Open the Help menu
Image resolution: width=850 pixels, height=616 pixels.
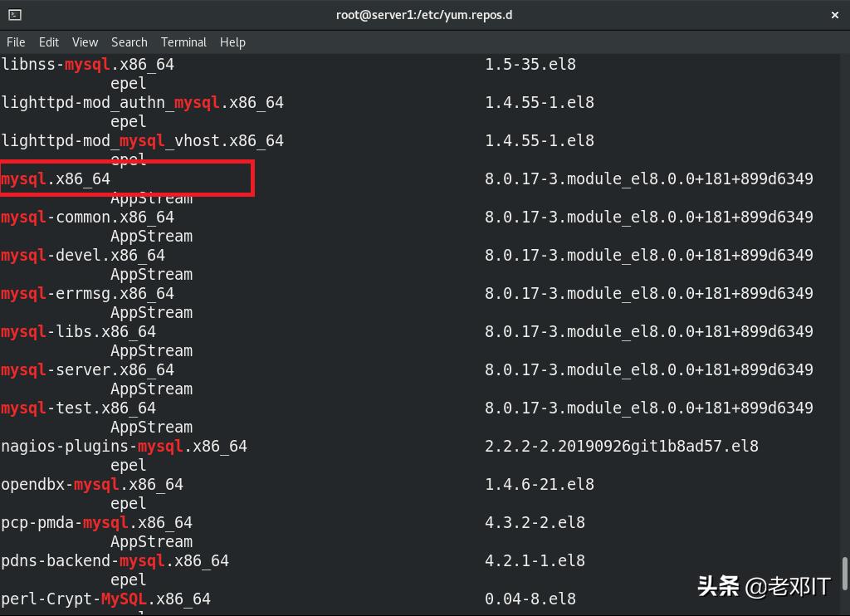[232, 42]
